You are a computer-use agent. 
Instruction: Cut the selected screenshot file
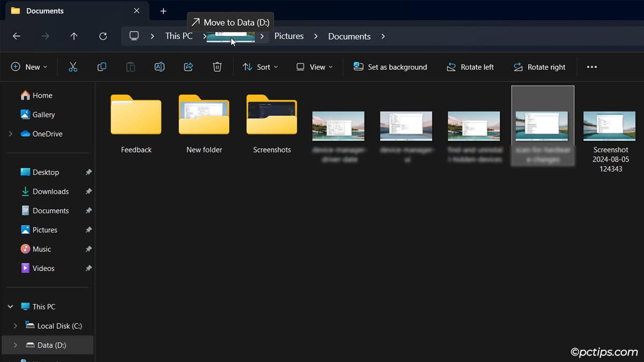point(73,67)
